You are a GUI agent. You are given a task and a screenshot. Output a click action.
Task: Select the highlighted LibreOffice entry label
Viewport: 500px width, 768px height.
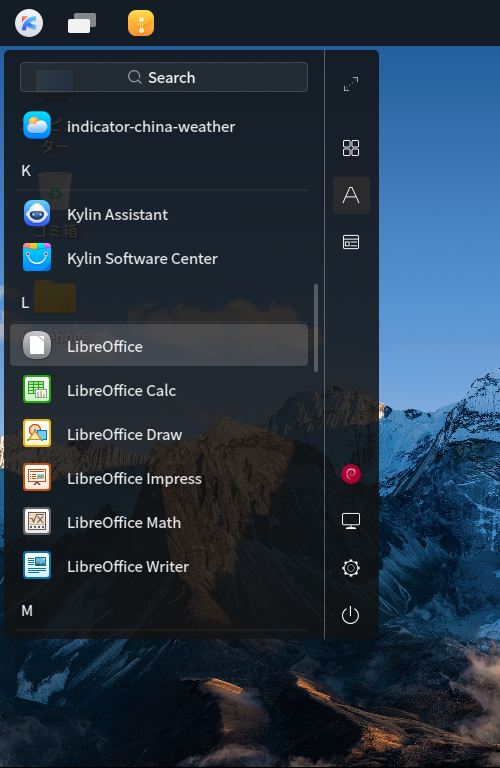coord(105,346)
